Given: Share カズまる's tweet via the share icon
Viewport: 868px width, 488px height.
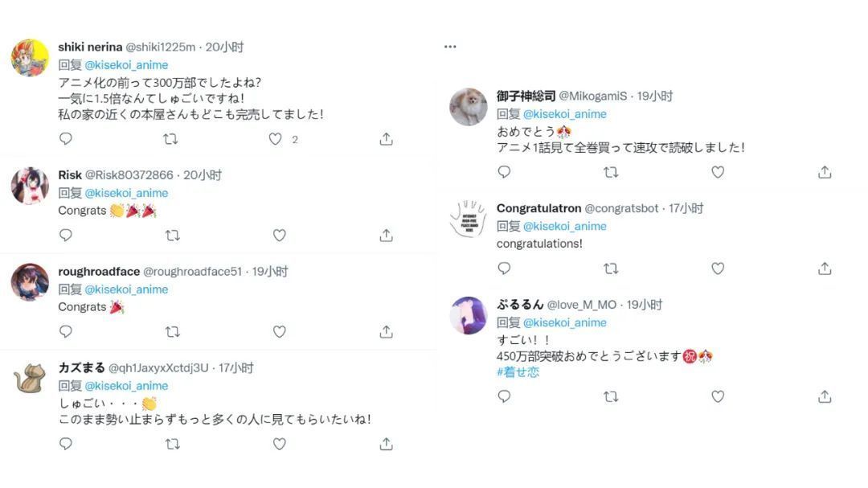Looking at the screenshot, I should click(386, 443).
